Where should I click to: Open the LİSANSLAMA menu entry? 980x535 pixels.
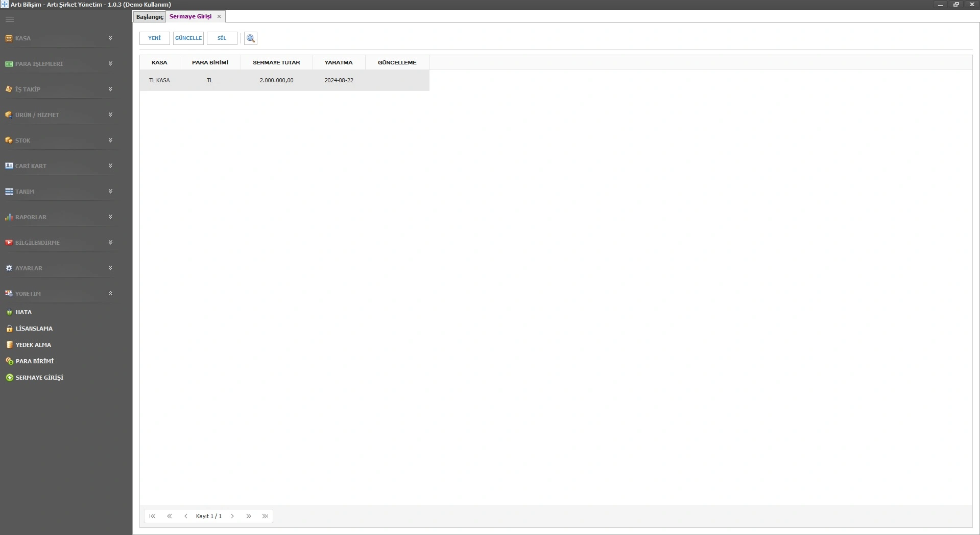coord(34,329)
